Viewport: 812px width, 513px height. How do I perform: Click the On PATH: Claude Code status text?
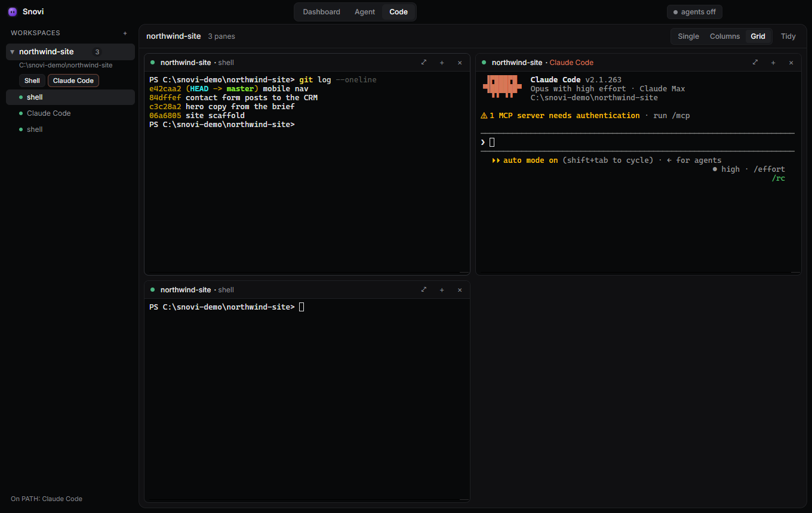point(47,499)
